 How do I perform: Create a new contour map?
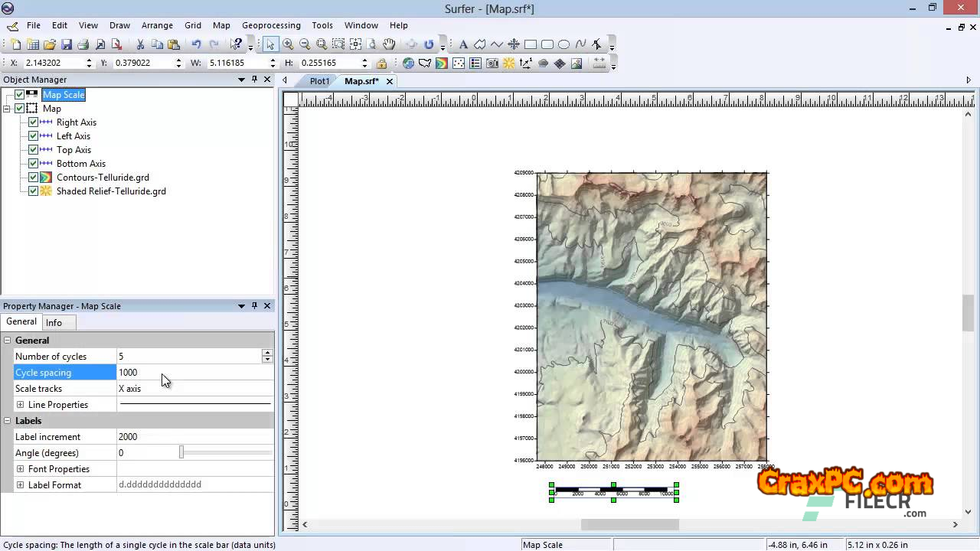442,64
